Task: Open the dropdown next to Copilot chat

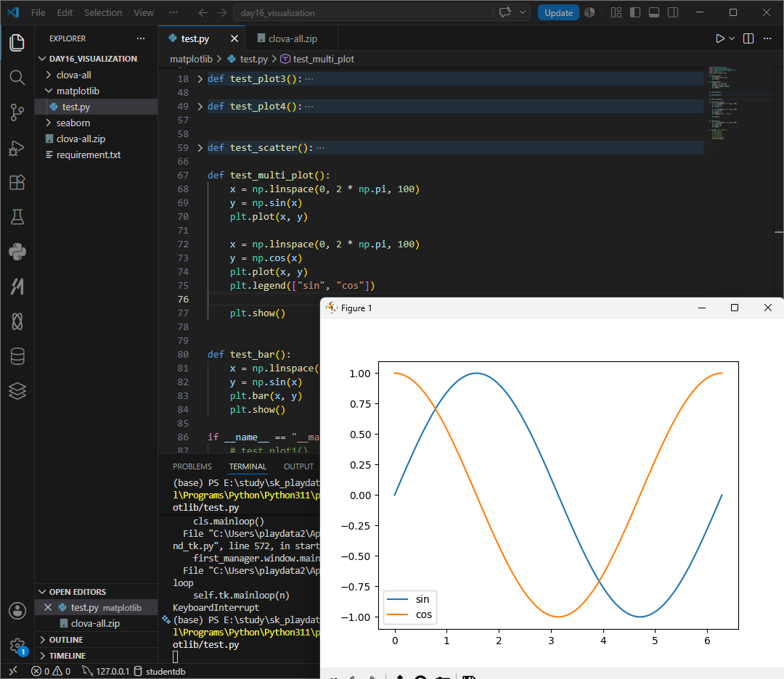Action: click(523, 12)
